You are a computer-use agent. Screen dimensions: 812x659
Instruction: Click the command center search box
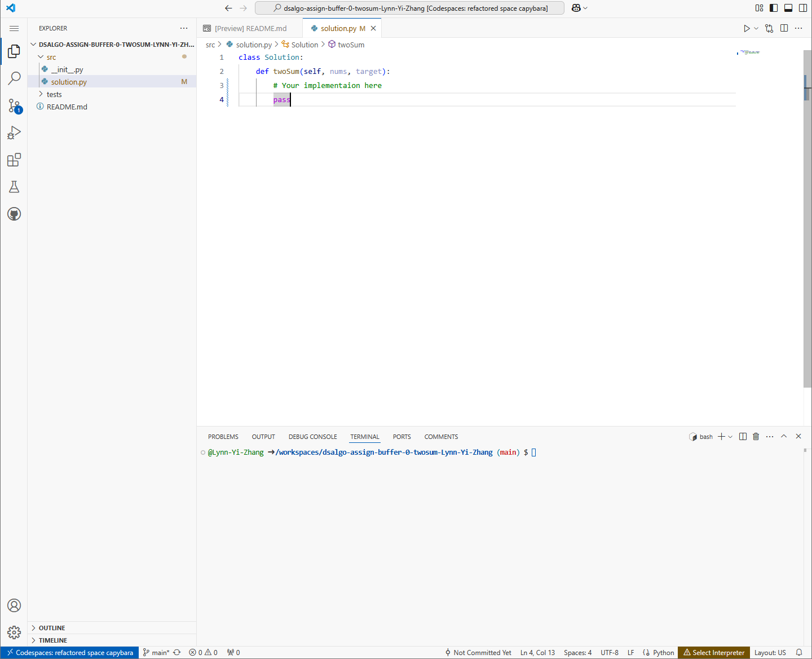(409, 8)
